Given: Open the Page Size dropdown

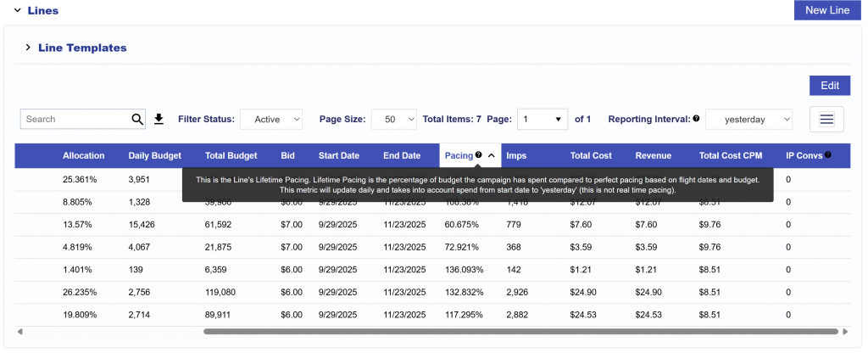Looking at the screenshot, I should tap(395, 120).
